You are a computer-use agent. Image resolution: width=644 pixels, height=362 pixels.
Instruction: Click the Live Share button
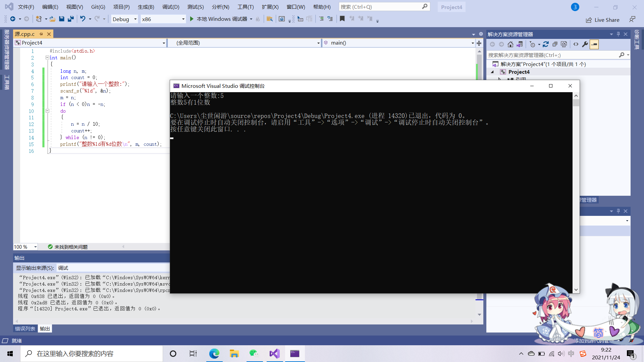click(x=603, y=20)
